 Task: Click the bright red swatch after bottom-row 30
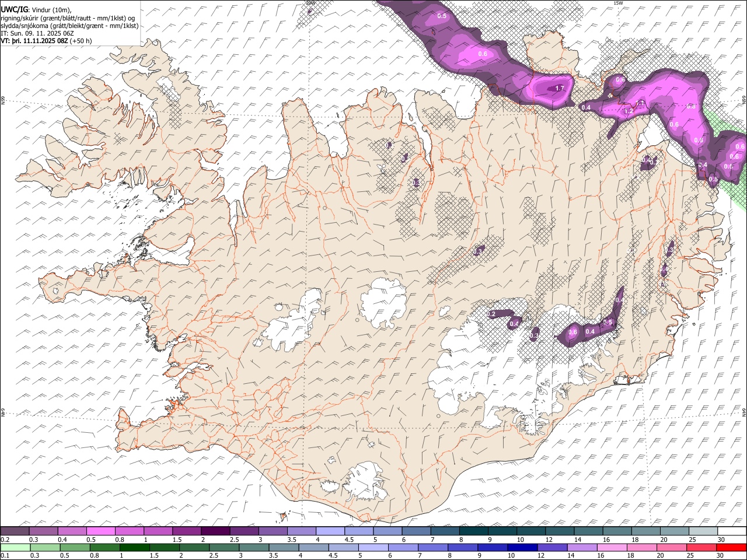[731, 547]
